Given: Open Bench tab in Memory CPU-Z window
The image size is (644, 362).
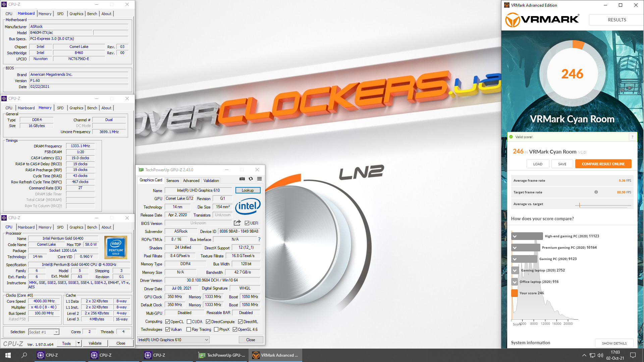Looking at the screenshot, I should pos(92,108).
